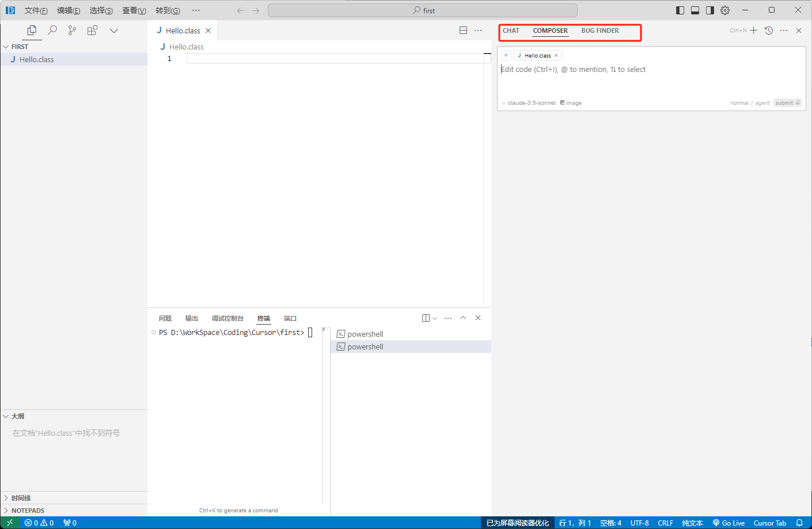The image size is (812, 529).
Task: Open the Search view icon
Action: pos(52,31)
